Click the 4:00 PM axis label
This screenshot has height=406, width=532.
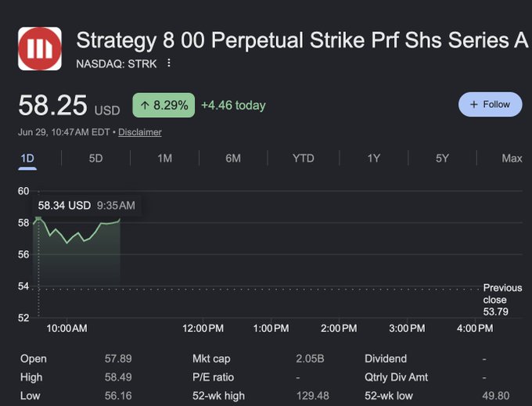[475, 329]
